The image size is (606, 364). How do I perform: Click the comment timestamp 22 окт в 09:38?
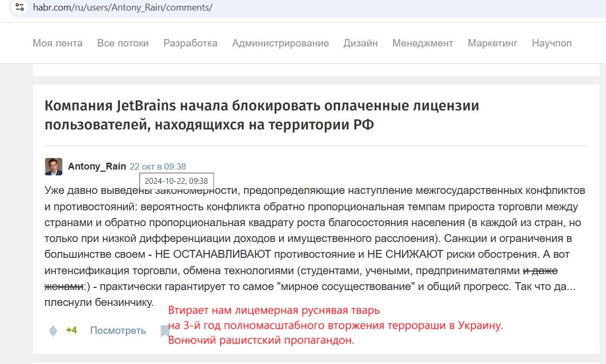[157, 166]
